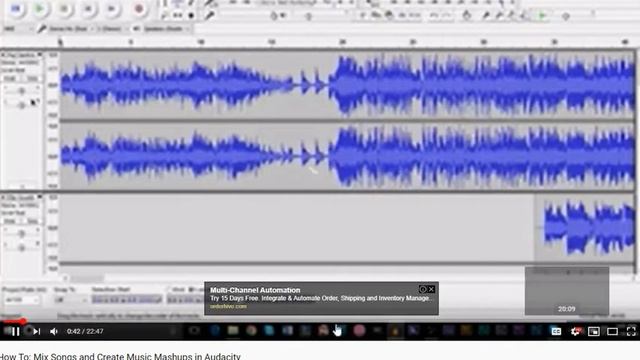Mute the second audio track
This screenshot has height=360, width=640.
10,221
